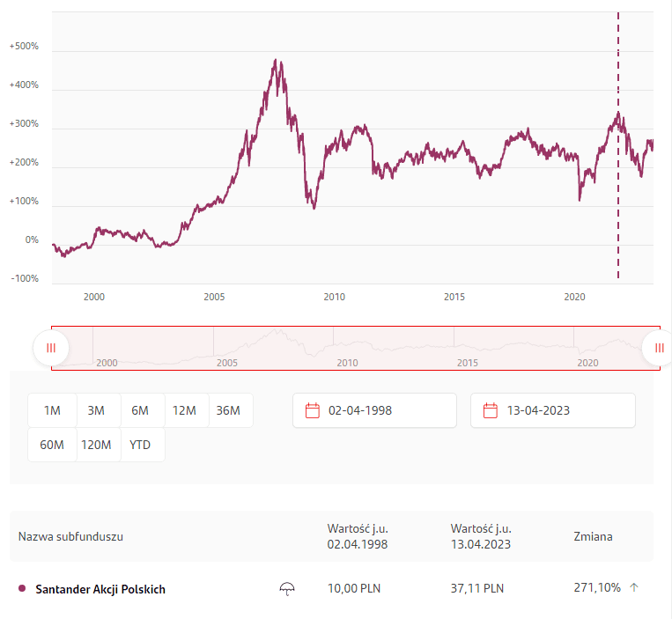672x619 pixels.
Task: Click the navigator mini-chart range area
Action: tap(352, 348)
